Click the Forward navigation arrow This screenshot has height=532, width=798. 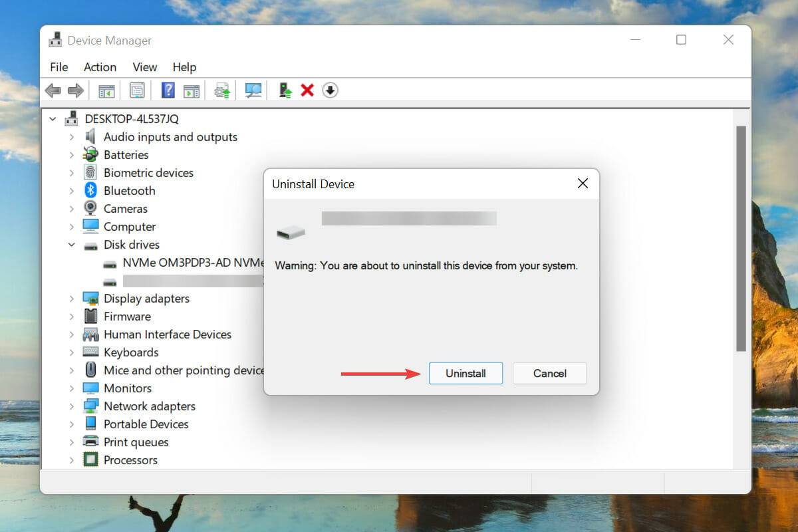[x=75, y=90]
